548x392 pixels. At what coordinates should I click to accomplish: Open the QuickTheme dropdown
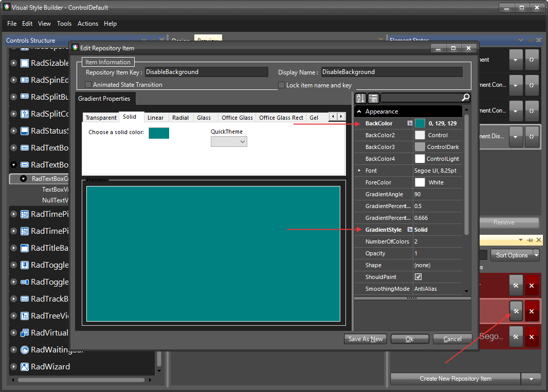[229, 141]
